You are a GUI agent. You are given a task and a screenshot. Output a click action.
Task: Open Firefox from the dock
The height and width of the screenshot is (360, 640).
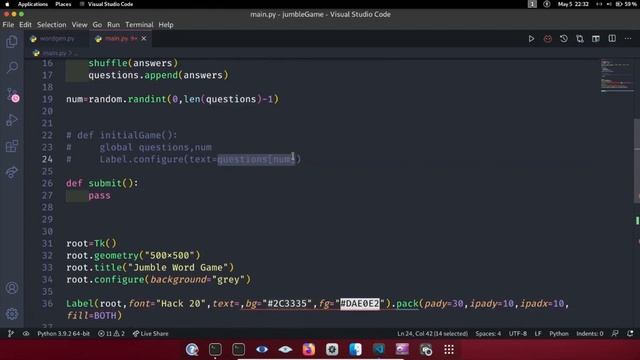coord(309,349)
